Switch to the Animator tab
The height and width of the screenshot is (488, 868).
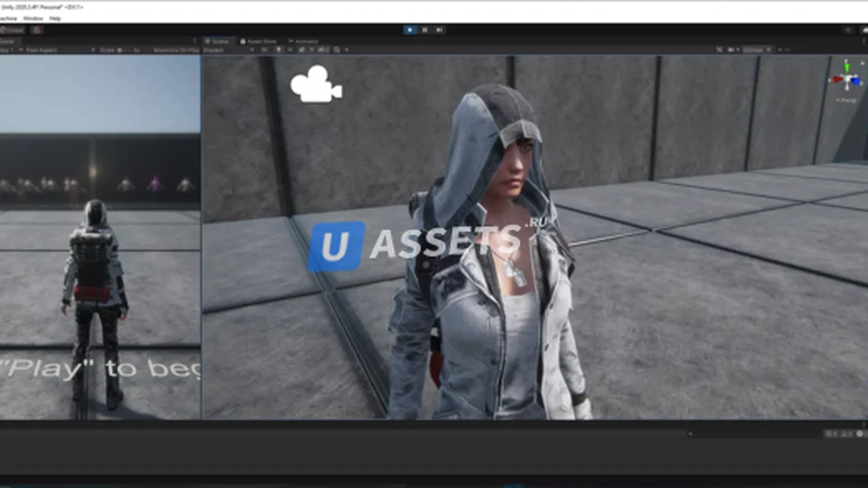pos(303,41)
